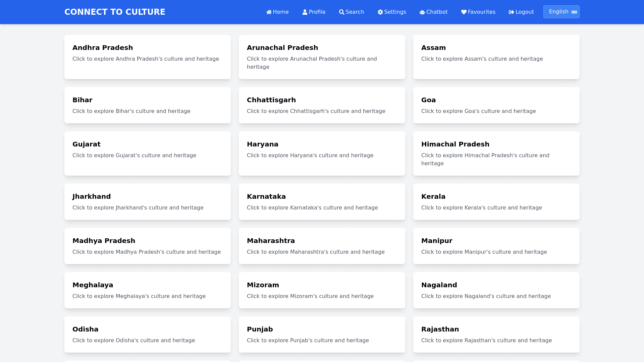Click the Search magnifier icon

(x=341, y=12)
